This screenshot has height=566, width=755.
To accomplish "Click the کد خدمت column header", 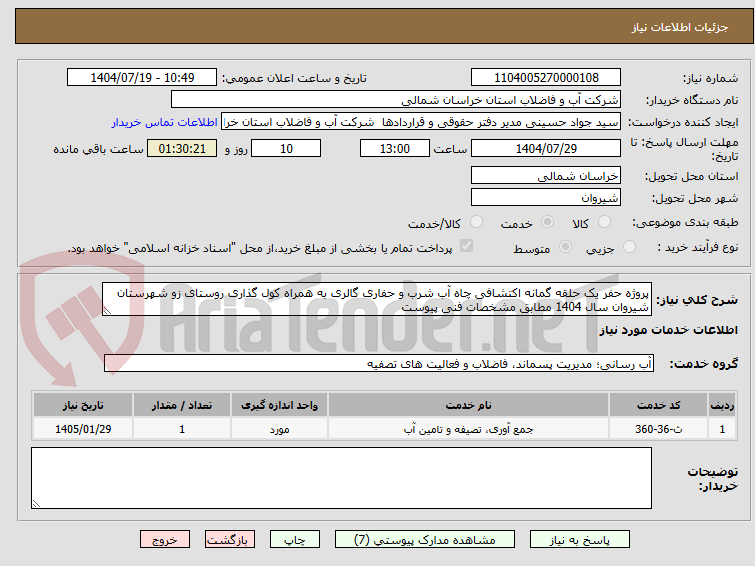I will [658, 405].
